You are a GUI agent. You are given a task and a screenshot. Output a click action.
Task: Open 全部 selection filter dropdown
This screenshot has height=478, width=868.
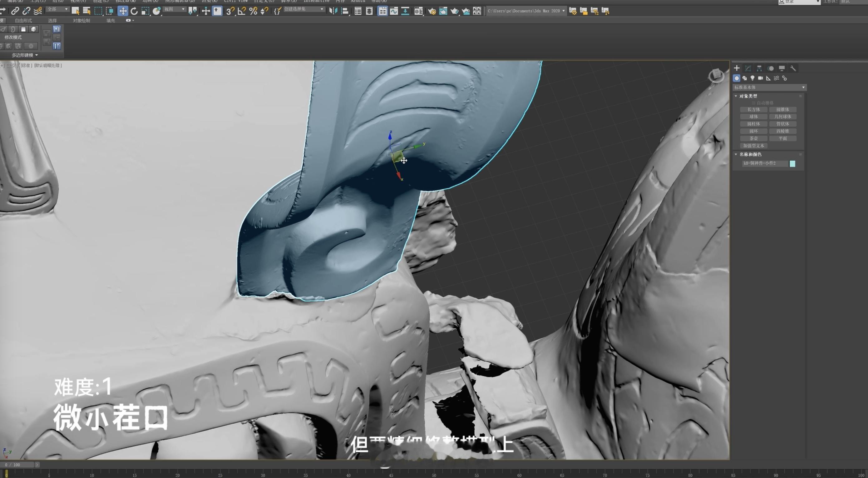pos(57,9)
